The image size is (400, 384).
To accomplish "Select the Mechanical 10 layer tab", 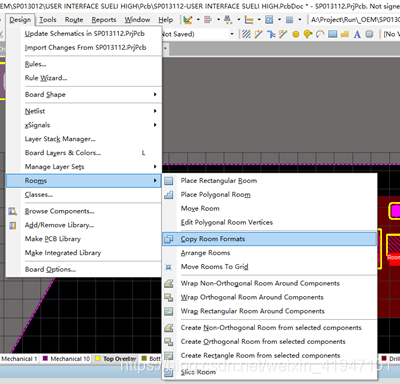I will 66,359.
